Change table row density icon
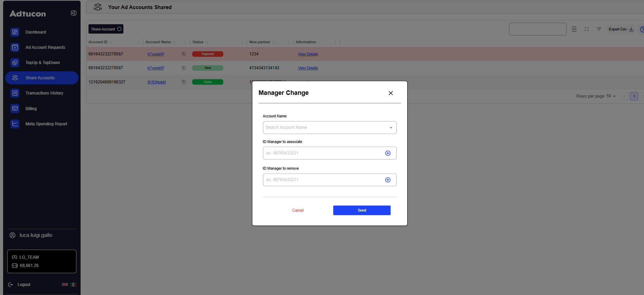644x295 pixels. (x=574, y=29)
